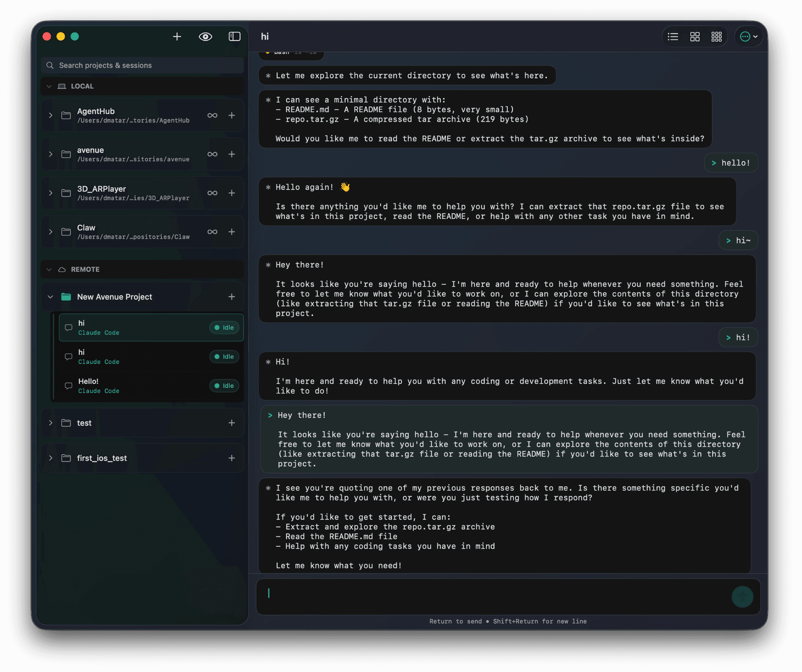Collapse the REMOTE section
Viewport: 802px width, 672px height.
pos(49,270)
